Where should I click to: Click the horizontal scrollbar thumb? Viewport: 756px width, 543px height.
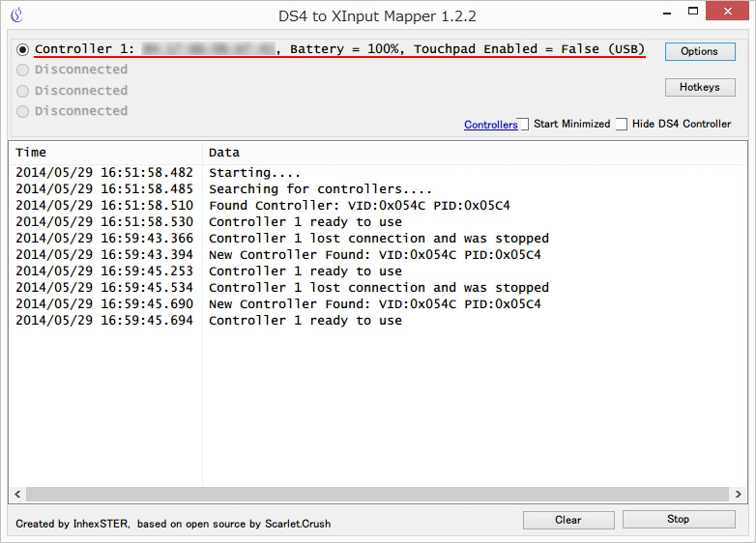tap(377, 494)
